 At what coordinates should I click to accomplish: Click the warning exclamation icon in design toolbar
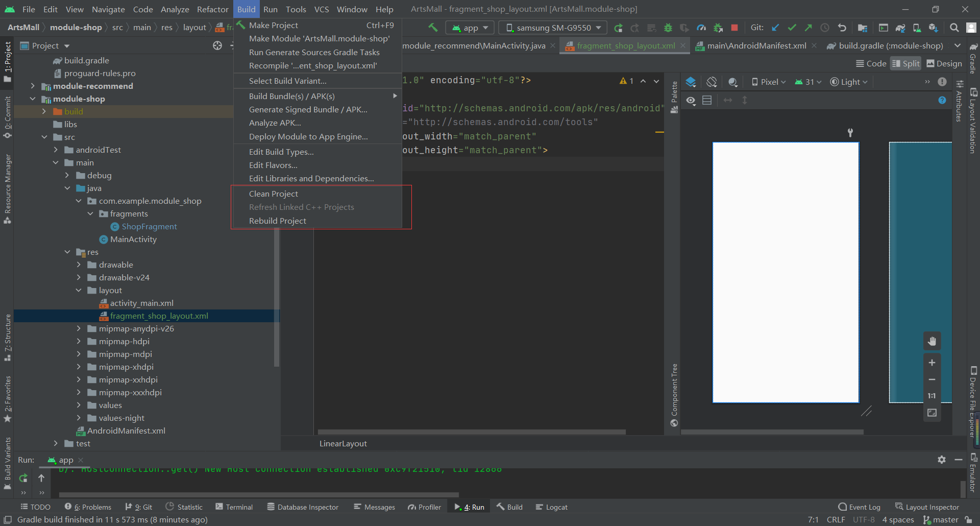click(x=942, y=82)
